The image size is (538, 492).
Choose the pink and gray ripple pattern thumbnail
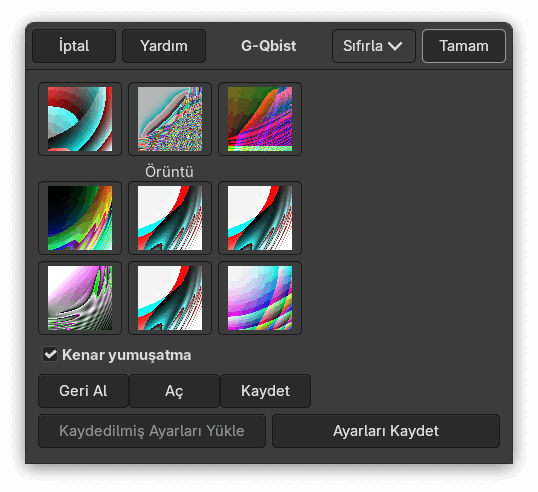point(80,298)
